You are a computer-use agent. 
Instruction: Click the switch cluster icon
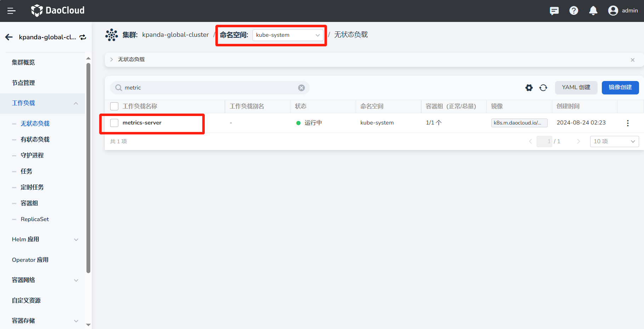tap(83, 37)
